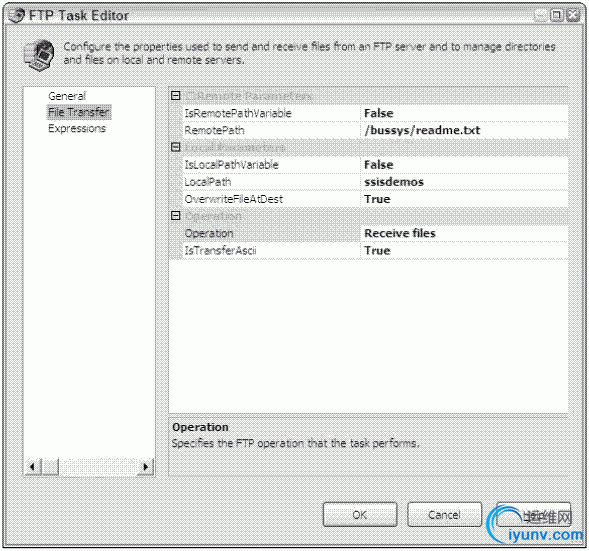Select the LocalPath property label
Screen dimensions: 589x551
click(x=208, y=182)
